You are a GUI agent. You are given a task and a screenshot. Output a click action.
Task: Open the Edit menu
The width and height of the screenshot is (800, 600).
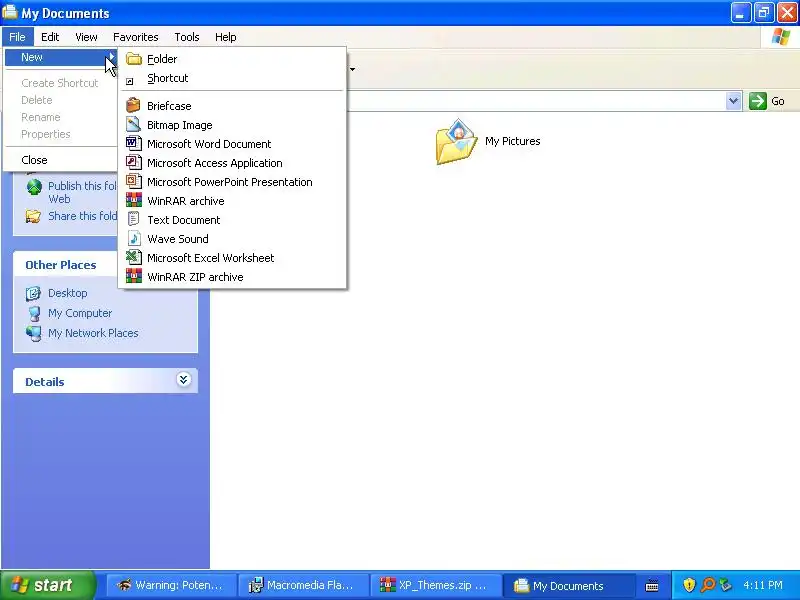(50, 37)
